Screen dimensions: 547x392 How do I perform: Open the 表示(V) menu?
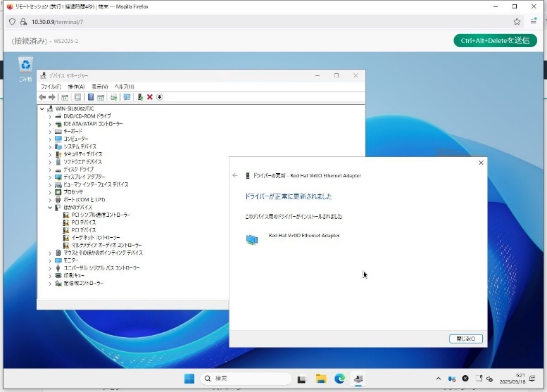[x=100, y=87]
